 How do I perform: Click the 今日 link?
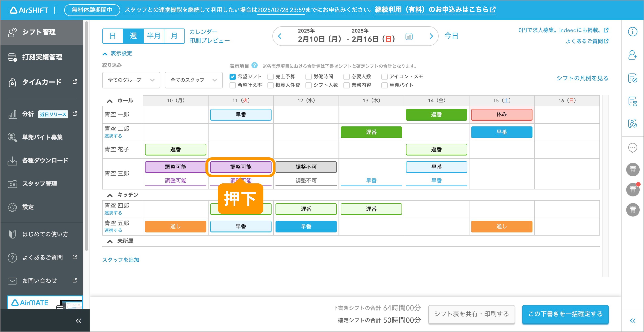[x=451, y=36]
